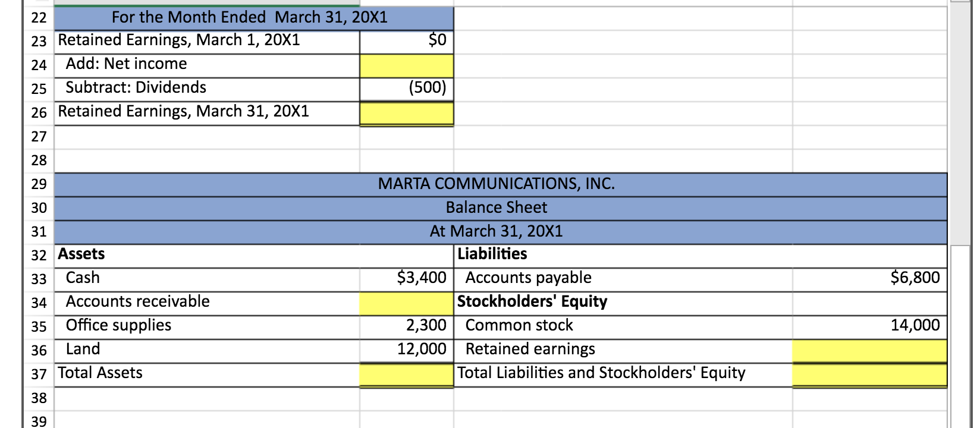Select yellow Retained earnings balance sheet cell
Screen dimensions: 980x428
(x=869, y=351)
